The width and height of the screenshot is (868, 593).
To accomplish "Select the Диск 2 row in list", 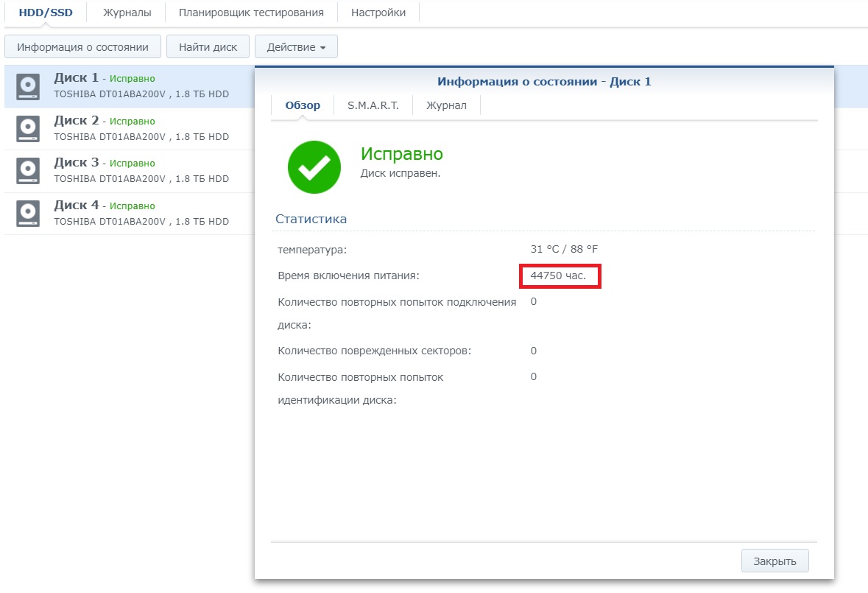I will click(x=140, y=129).
